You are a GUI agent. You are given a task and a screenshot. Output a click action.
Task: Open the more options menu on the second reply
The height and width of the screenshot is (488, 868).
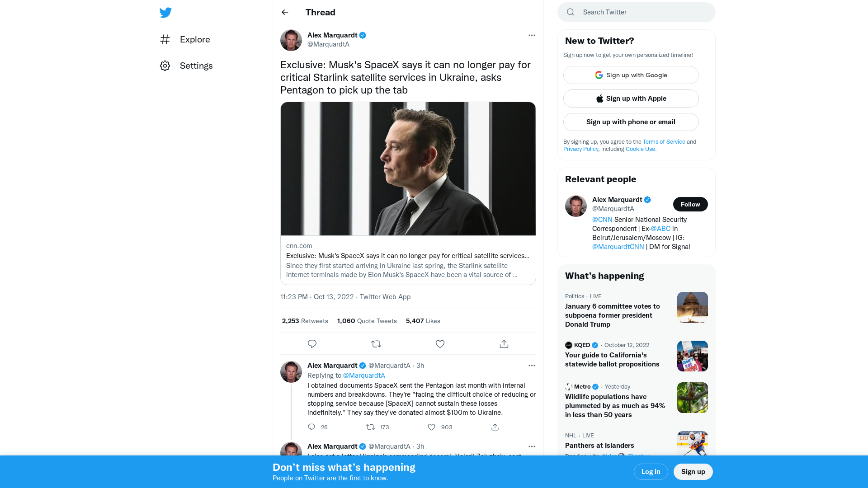coord(532,446)
